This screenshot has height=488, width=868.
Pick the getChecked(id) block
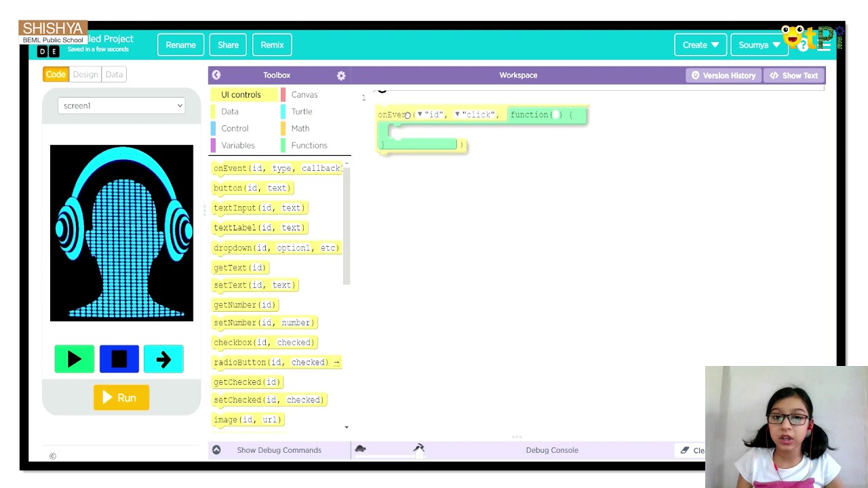(247, 382)
